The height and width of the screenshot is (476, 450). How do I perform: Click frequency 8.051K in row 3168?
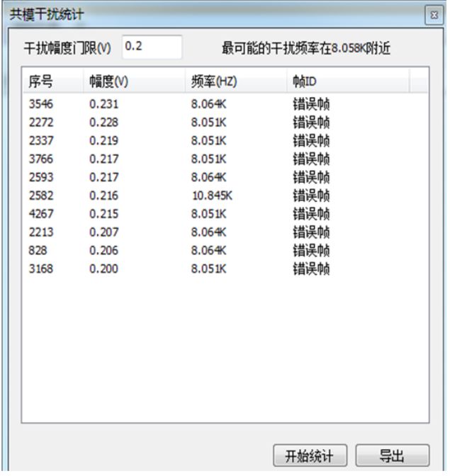(x=208, y=268)
